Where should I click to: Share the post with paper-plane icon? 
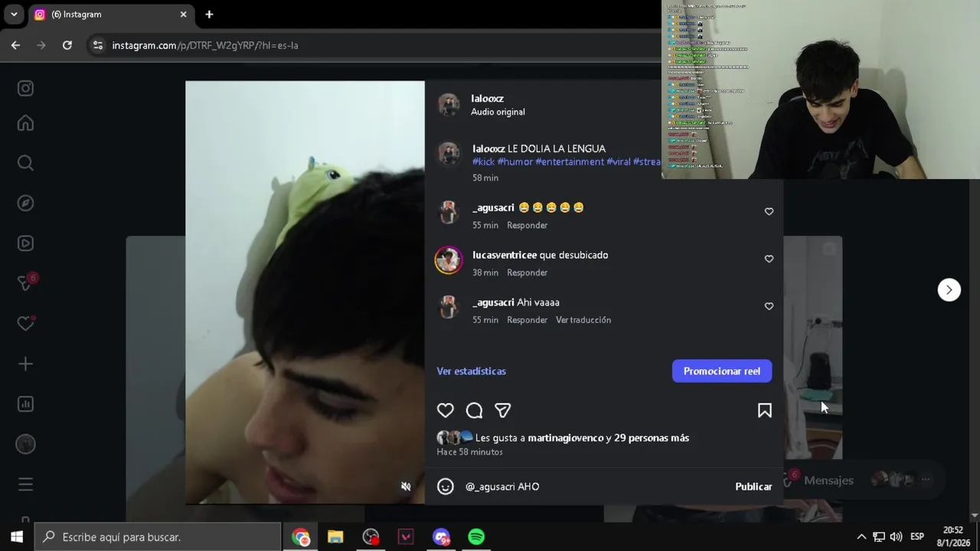[x=503, y=411]
